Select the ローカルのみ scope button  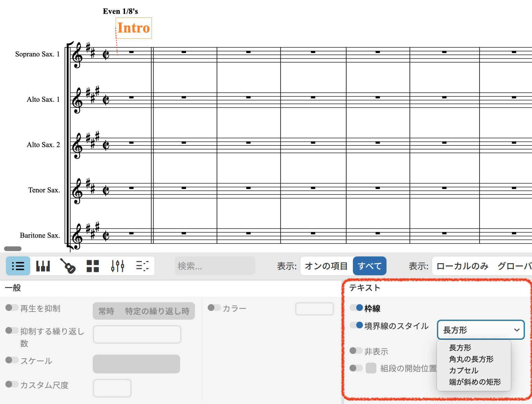pos(462,266)
